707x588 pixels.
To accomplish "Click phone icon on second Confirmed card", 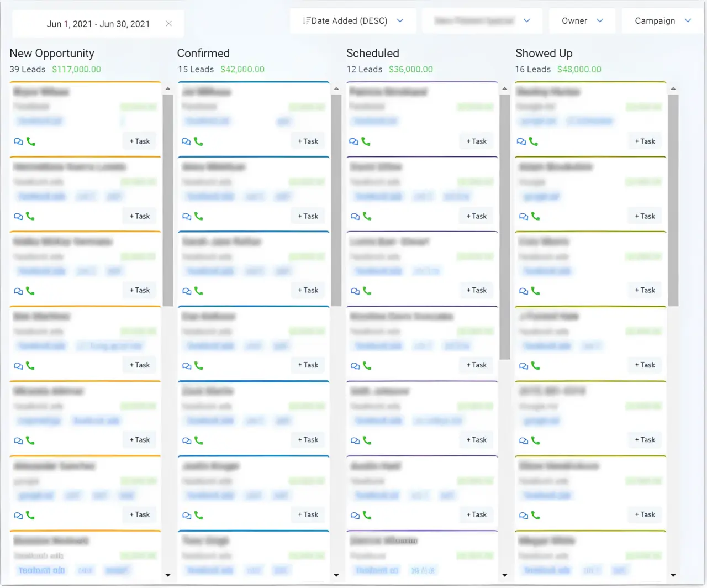I will click(x=199, y=217).
